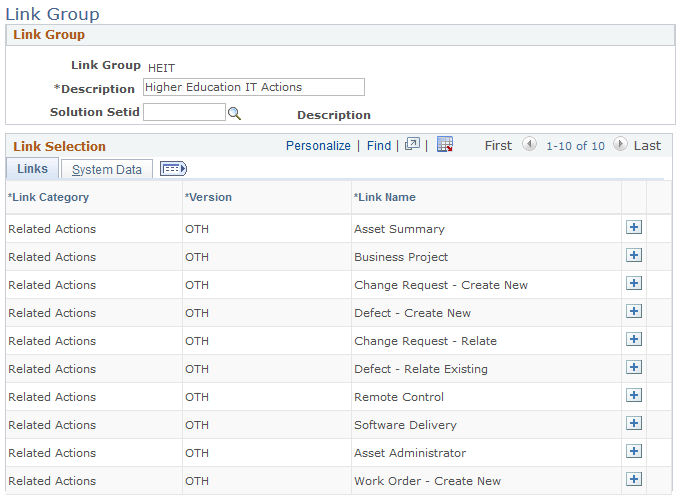Click the Version column header
This screenshot has height=502, width=684.
208,197
